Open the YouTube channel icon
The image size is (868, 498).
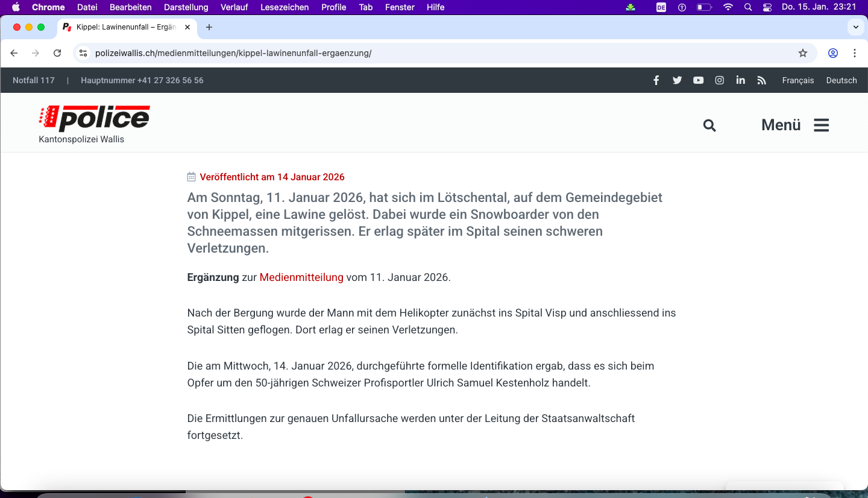[x=698, y=80]
